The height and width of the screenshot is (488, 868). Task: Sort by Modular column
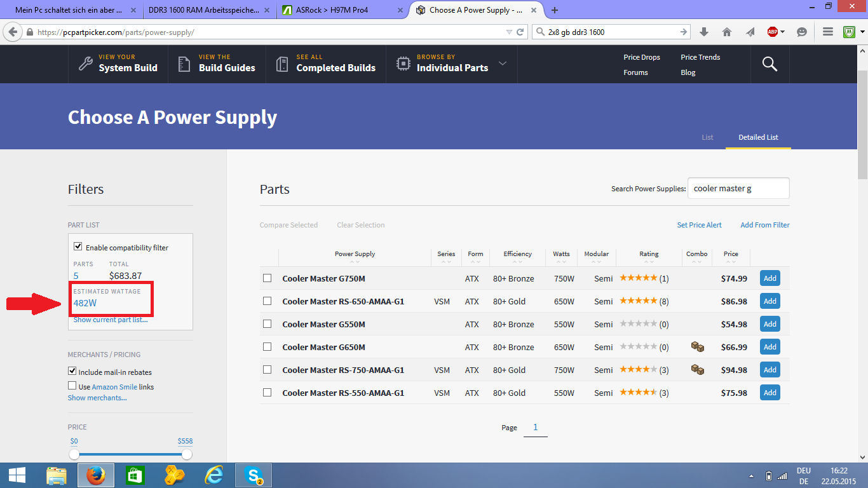click(596, 254)
